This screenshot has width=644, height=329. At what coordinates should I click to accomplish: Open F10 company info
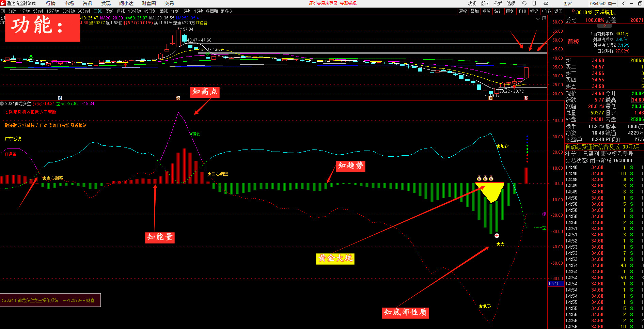pyautogui.click(x=523, y=11)
